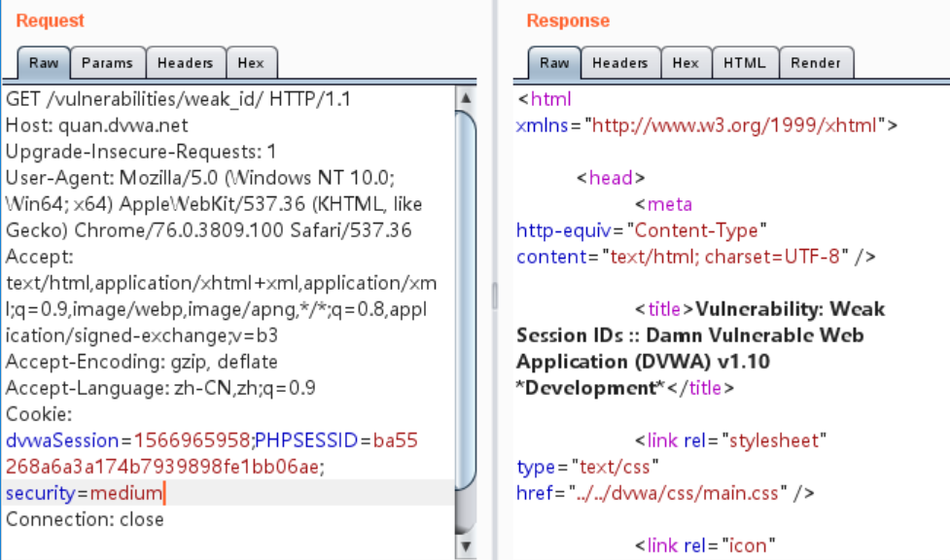
Task: Click the Accept-Language: zh-CN line
Action: pyautogui.click(x=160, y=388)
